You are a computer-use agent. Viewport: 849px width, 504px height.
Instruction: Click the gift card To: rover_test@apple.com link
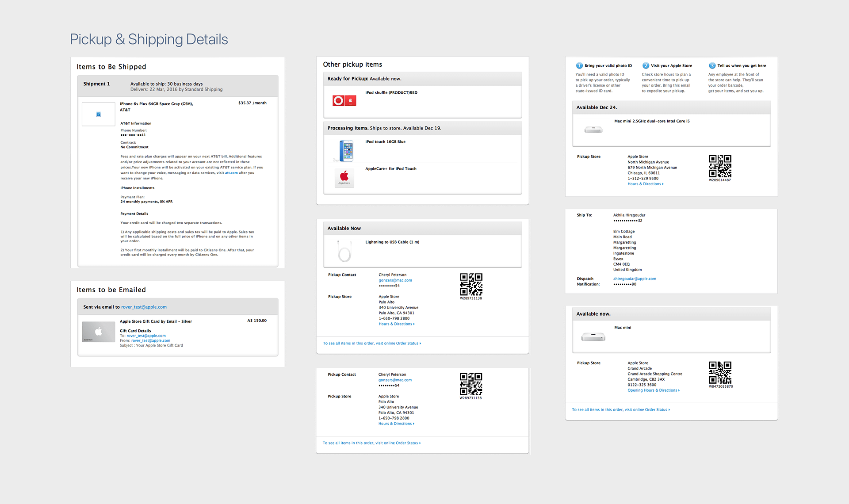coord(146,336)
